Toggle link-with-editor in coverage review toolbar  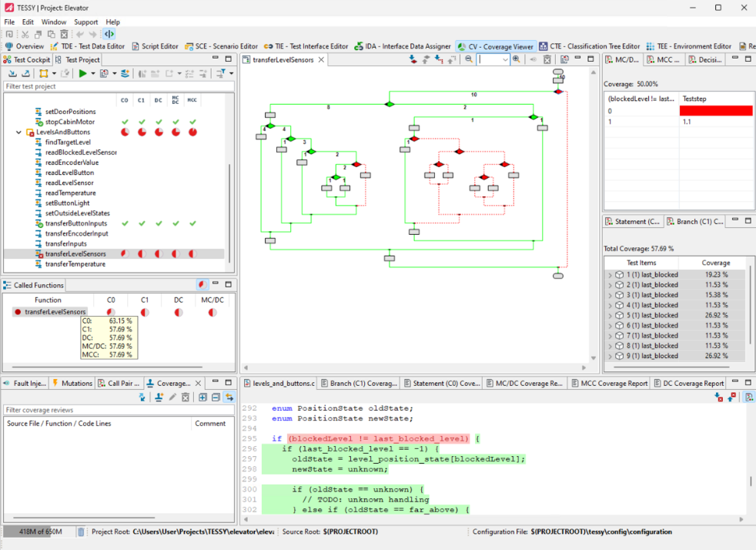pos(229,397)
